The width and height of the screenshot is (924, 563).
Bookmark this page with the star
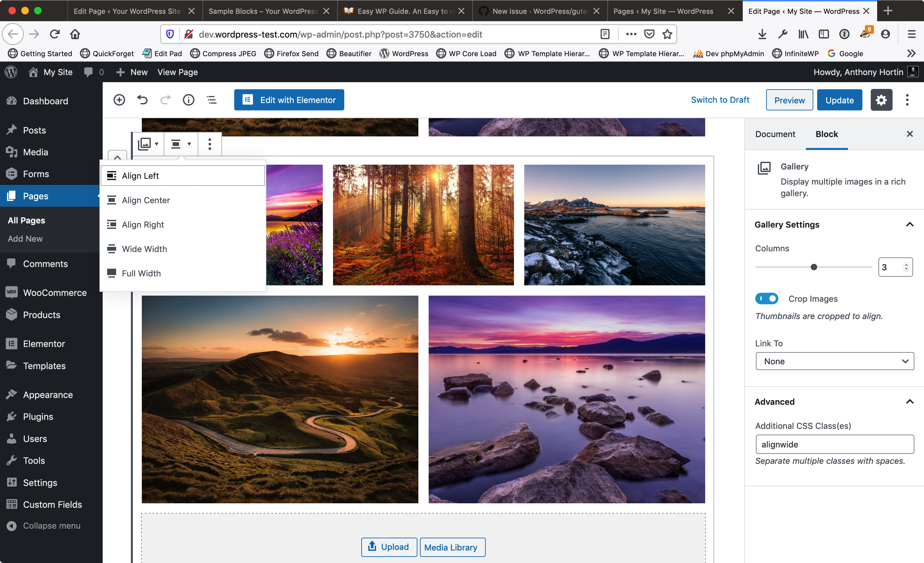[x=667, y=34]
